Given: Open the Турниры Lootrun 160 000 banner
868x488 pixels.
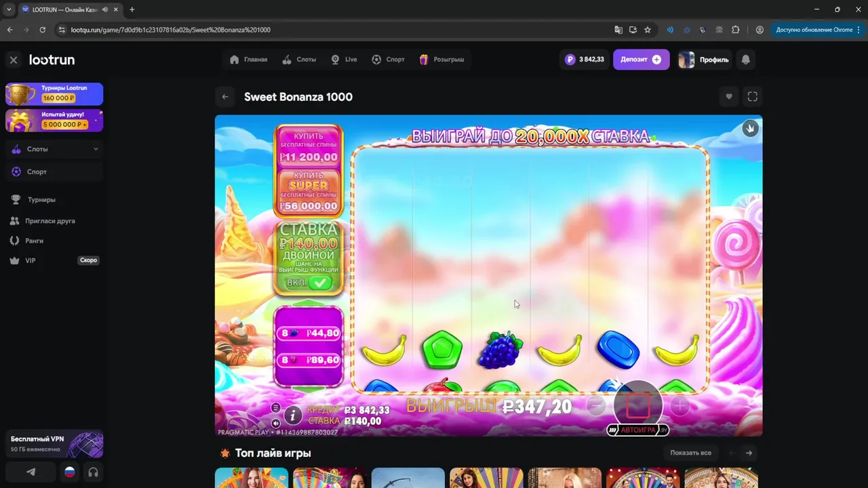Looking at the screenshot, I should (x=54, y=94).
